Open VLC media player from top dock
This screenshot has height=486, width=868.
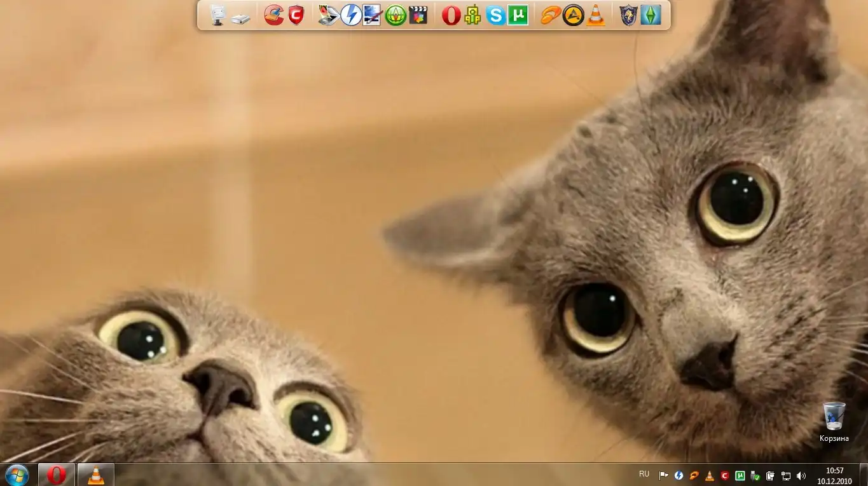coord(596,15)
